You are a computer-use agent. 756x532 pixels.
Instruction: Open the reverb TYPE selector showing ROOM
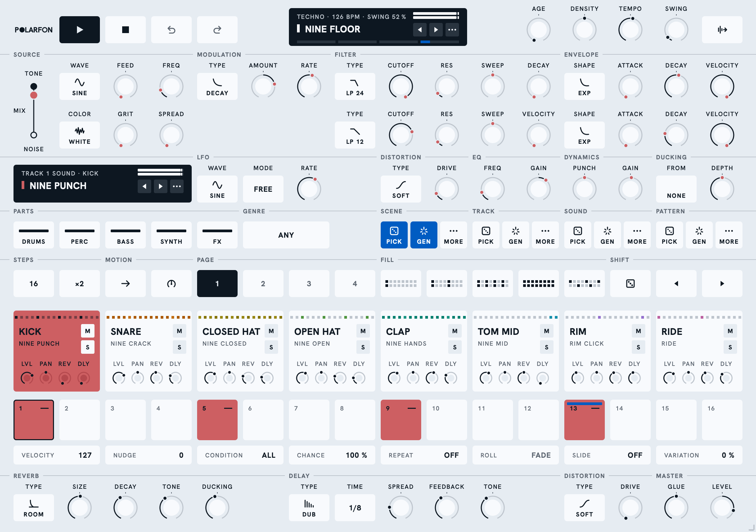click(x=34, y=508)
